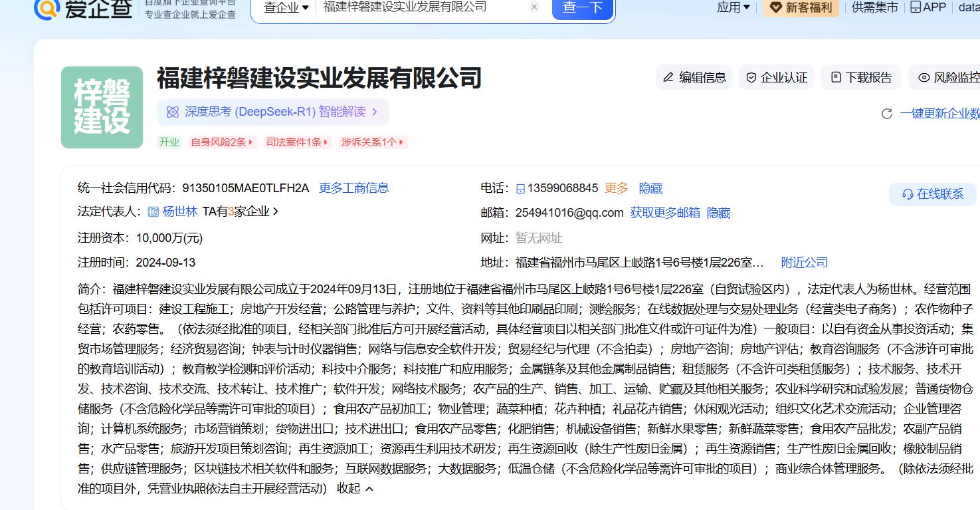The width and height of the screenshot is (980, 510).
Task: Hide the phone number via 隐藏
Action: pos(650,189)
